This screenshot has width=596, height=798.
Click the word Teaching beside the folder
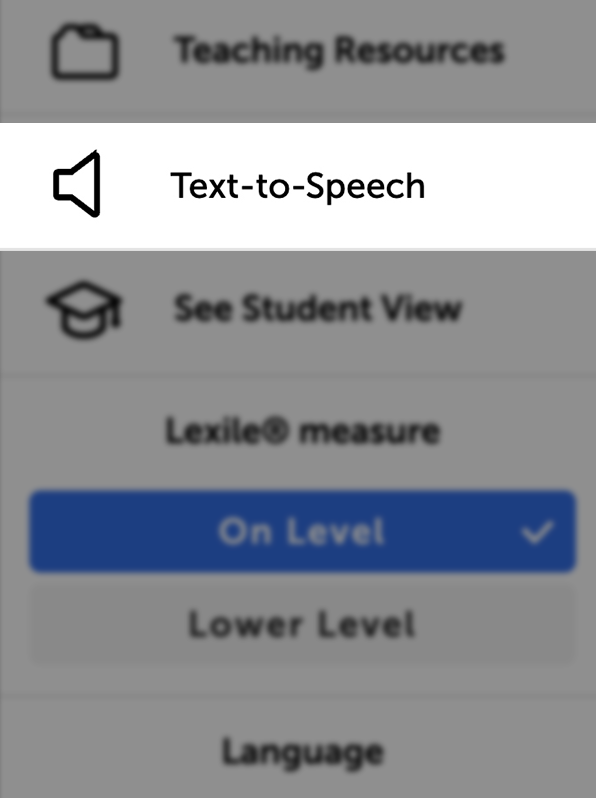[x=249, y=51]
